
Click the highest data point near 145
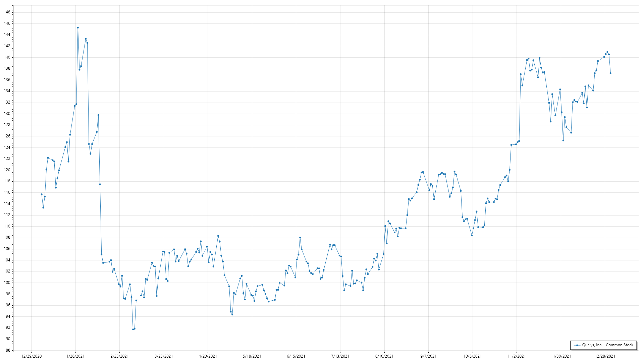pos(78,28)
